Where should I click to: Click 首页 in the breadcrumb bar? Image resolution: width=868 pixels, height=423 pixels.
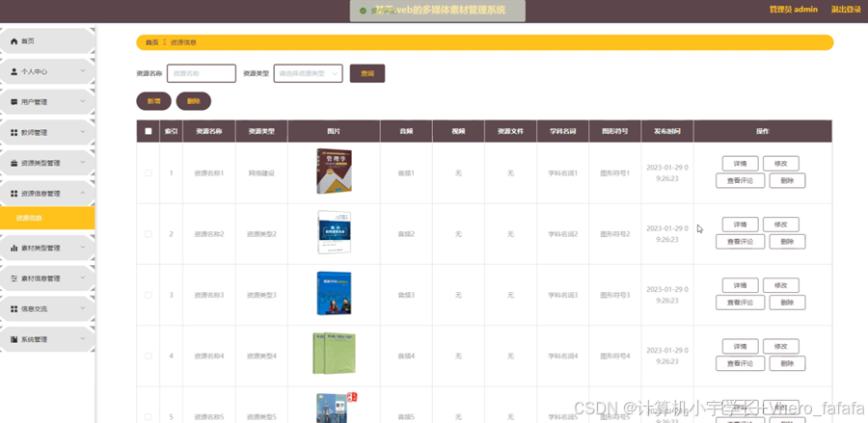click(151, 42)
